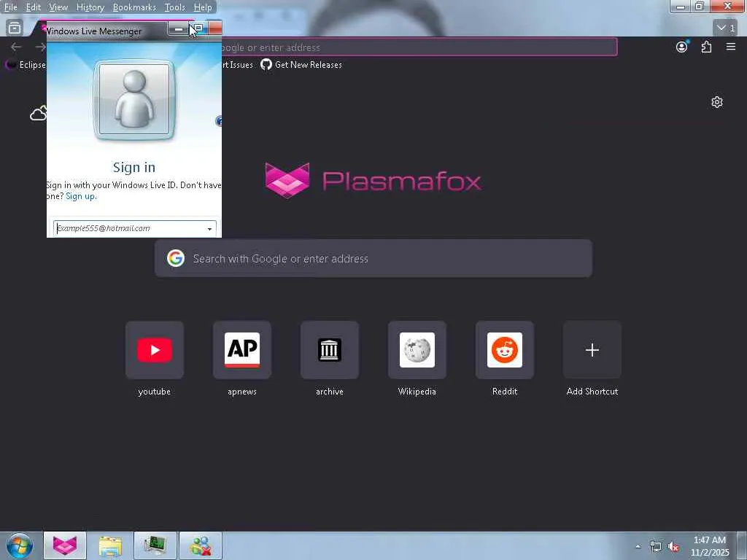Click the Plasmafox logo

tap(373, 181)
